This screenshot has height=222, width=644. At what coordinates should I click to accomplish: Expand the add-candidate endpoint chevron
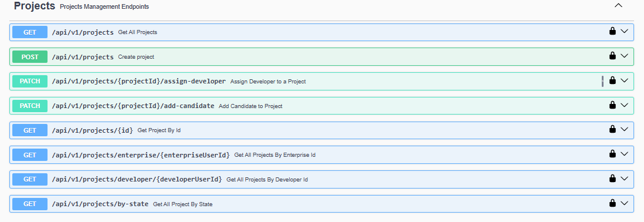[x=625, y=105]
